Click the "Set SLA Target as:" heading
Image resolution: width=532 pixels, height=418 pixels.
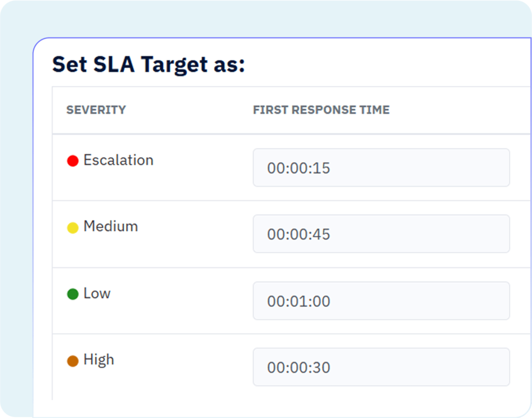[149, 64]
